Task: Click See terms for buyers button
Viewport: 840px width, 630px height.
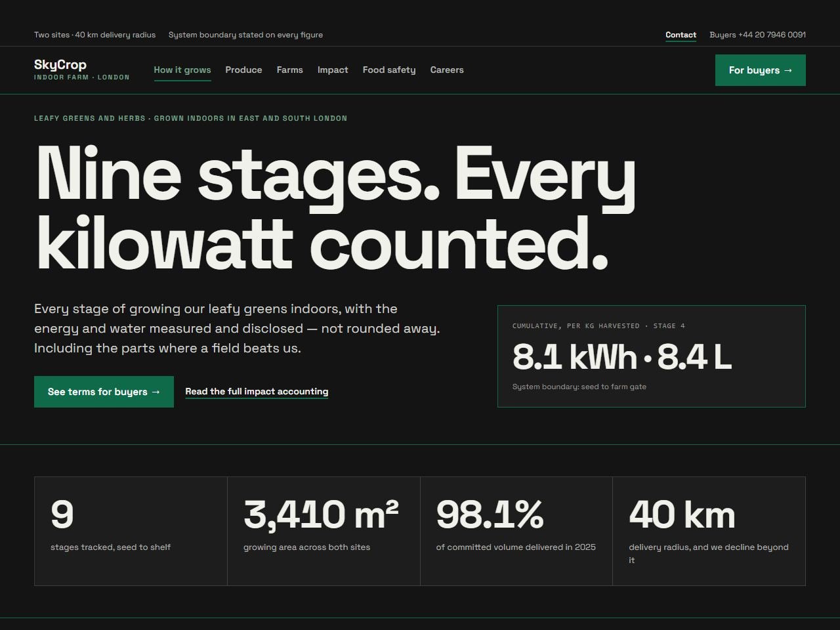Action: click(x=104, y=392)
